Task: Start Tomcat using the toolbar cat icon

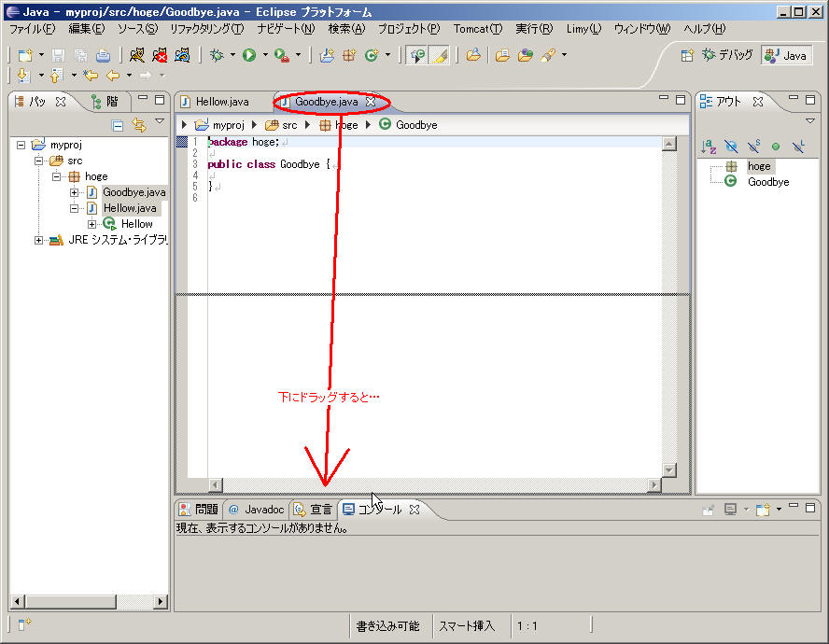Action: pyautogui.click(x=137, y=55)
